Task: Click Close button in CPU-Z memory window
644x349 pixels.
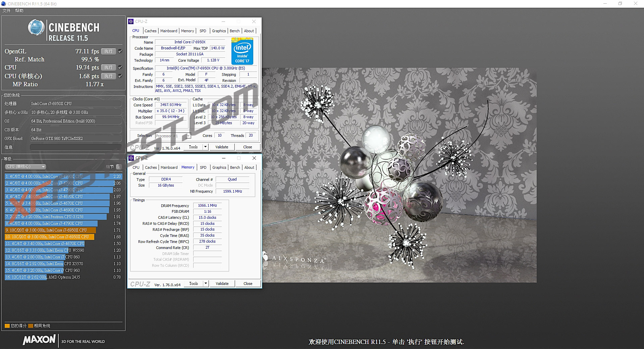Action: pyautogui.click(x=248, y=284)
